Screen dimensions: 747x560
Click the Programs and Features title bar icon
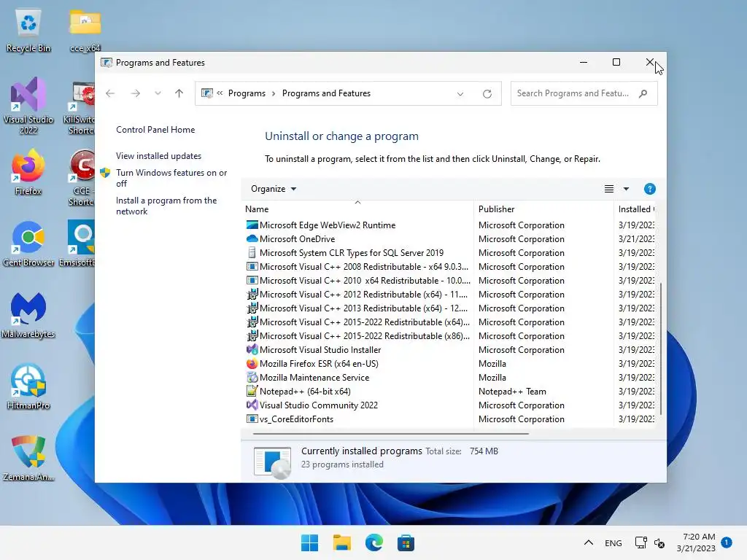click(107, 63)
